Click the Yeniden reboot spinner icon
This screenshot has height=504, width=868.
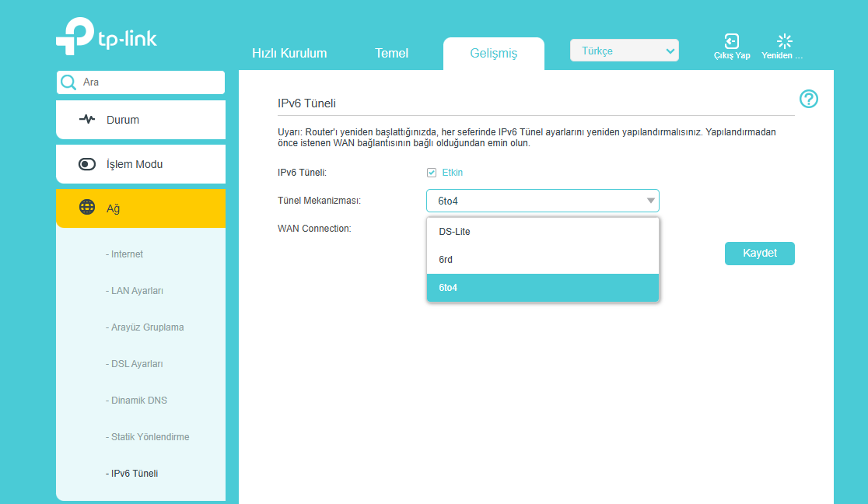[785, 41]
